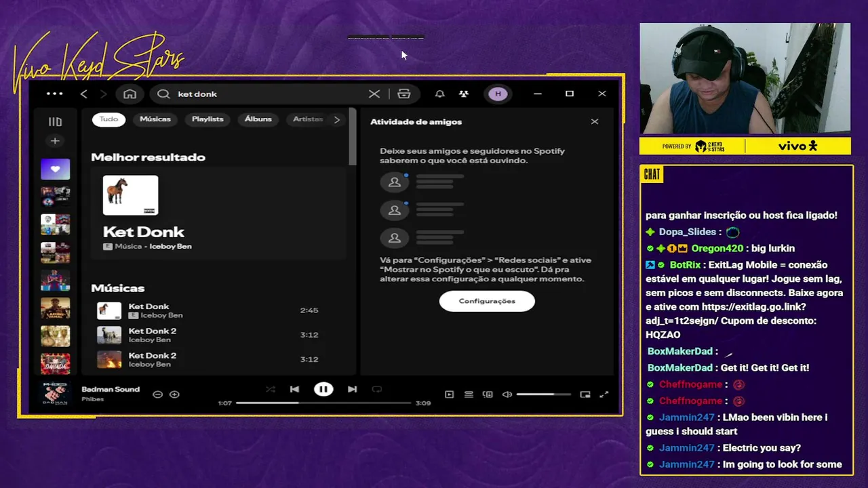Click the vivo sponsor logo banner
Viewport: 868px width, 488px height.
797,146
